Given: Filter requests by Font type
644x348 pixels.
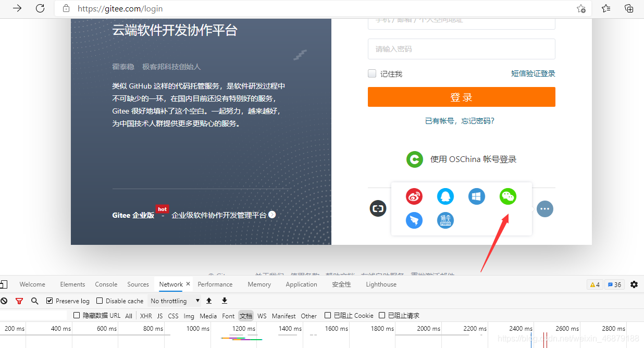Looking at the screenshot, I should (x=228, y=316).
